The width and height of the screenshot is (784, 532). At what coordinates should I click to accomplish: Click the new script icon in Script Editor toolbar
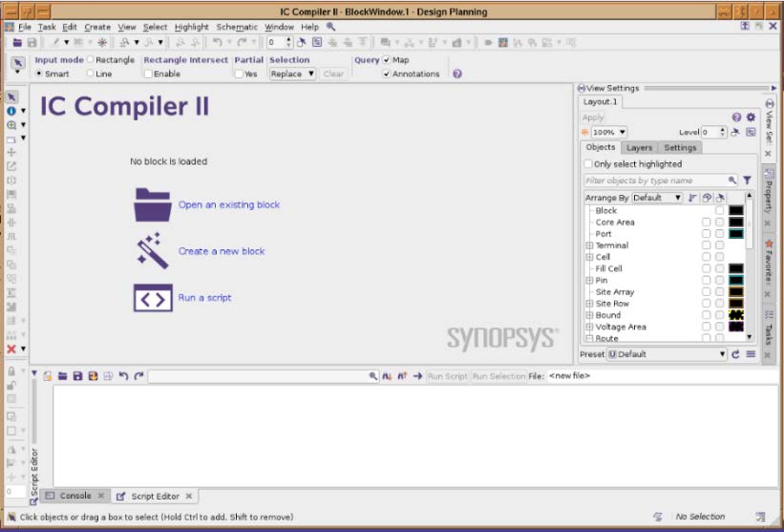click(48, 376)
